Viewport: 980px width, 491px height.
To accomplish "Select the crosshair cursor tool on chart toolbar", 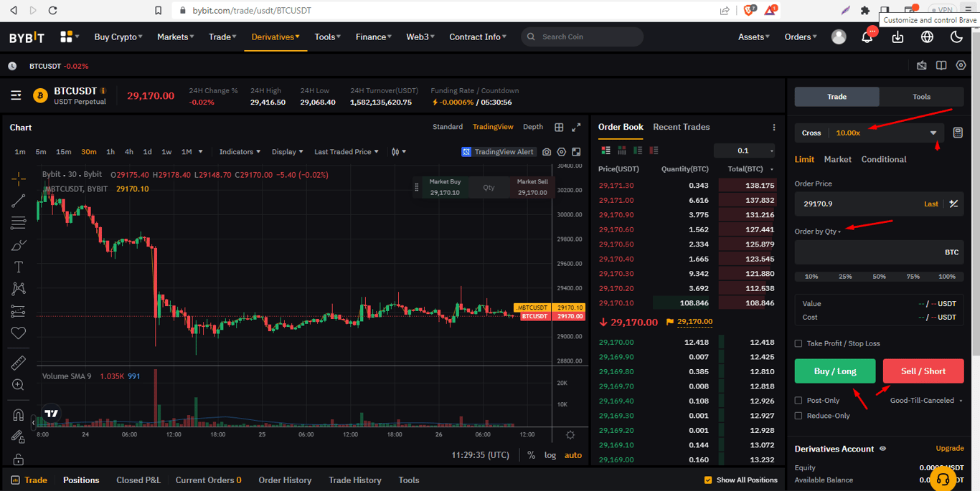I will [18, 178].
